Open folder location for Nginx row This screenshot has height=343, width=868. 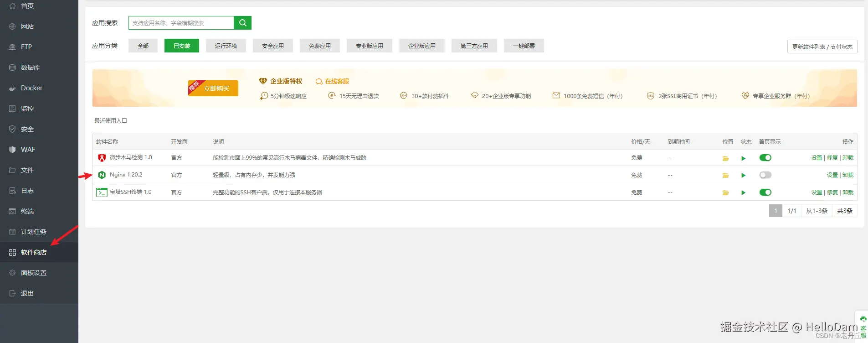click(x=726, y=176)
